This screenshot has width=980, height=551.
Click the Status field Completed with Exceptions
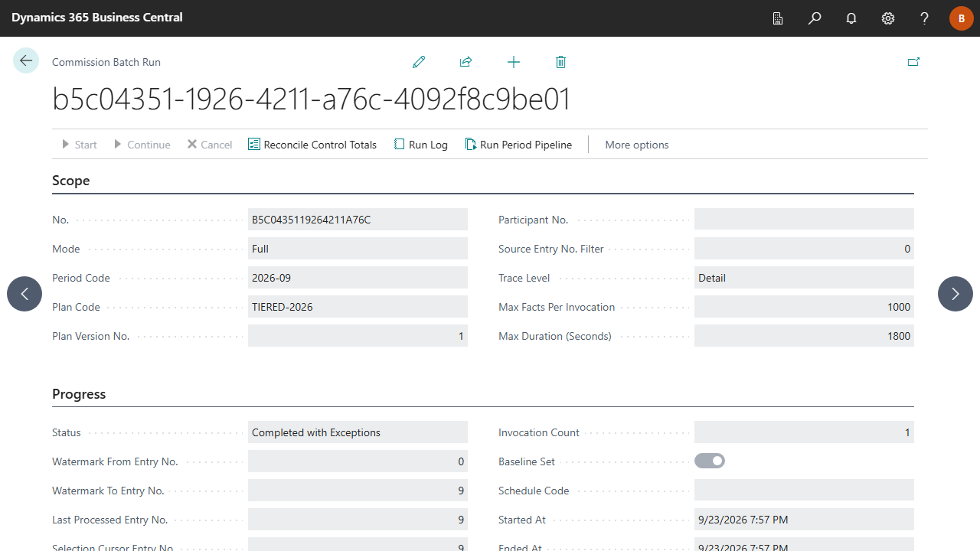pyautogui.click(x=358, y=432)
